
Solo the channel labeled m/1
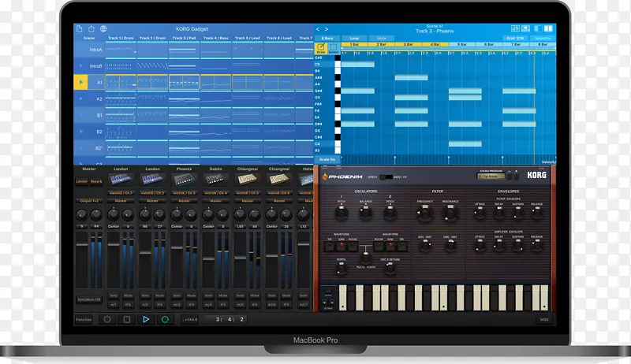[114, 295]
